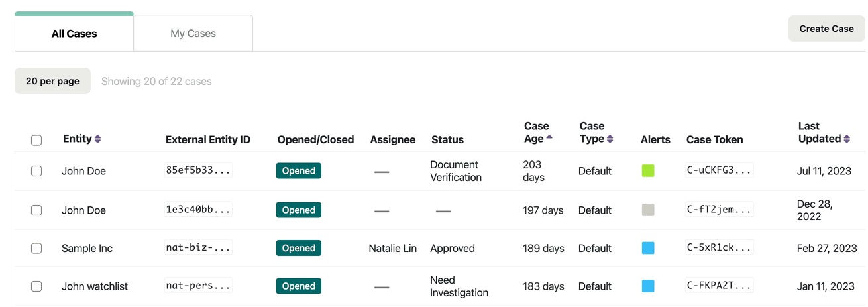
Task: Sort by Last Updated arrows
Action: point(847,139)
